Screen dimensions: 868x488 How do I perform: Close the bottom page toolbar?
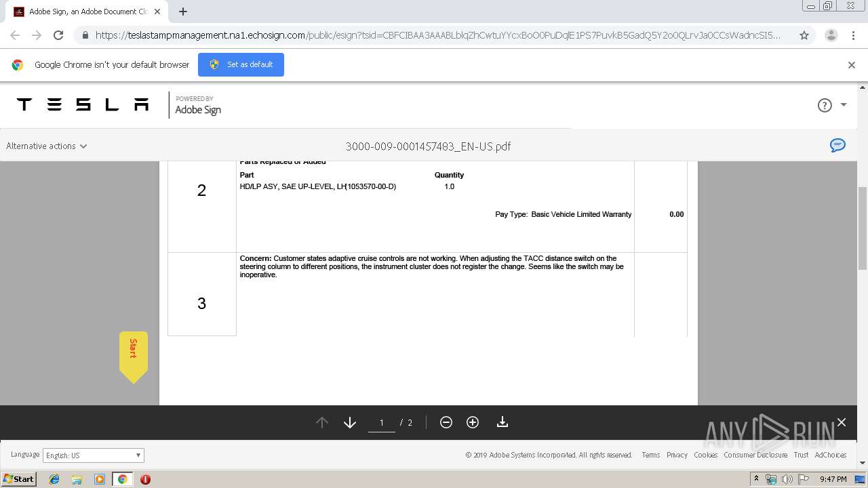[x=842, y=422]
